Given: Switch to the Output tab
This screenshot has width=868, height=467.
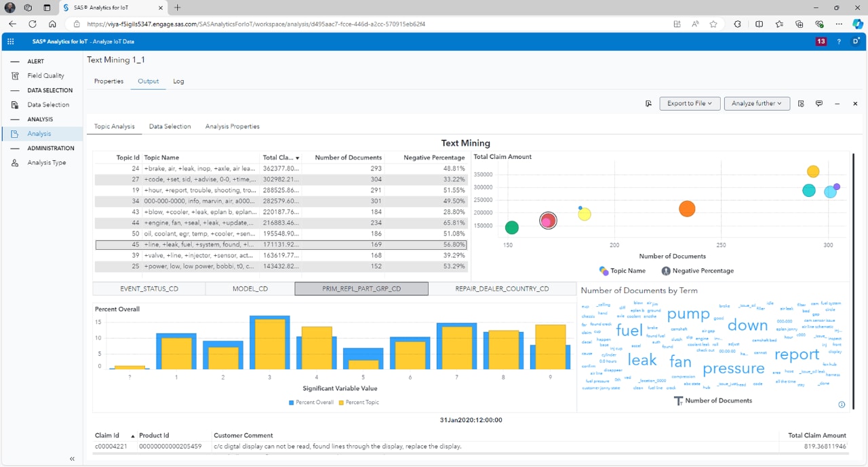Looking at the screenshot, I should point(148,81).
